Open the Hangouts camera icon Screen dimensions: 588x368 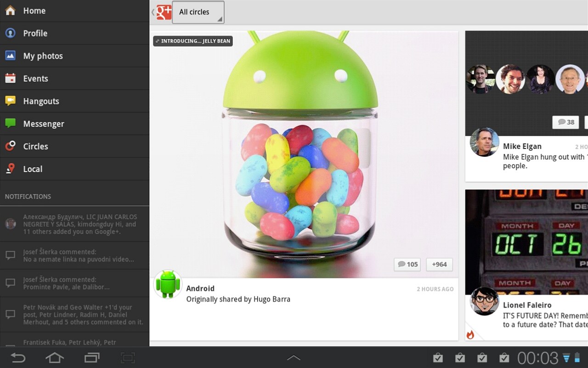pyautogui.click(x=11, y=101)
